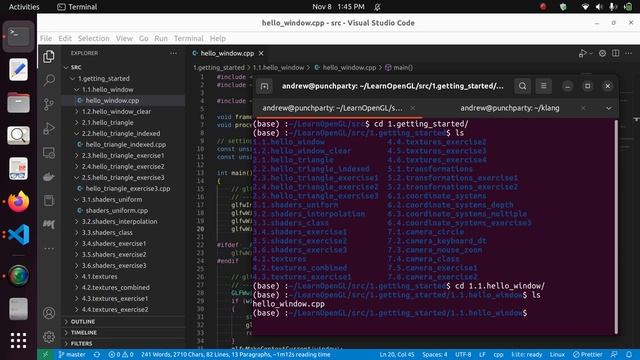This screenshot has width=640, height=360.
Task: Expand the 4.1.textures folder
Action: [x=99, y=277]
